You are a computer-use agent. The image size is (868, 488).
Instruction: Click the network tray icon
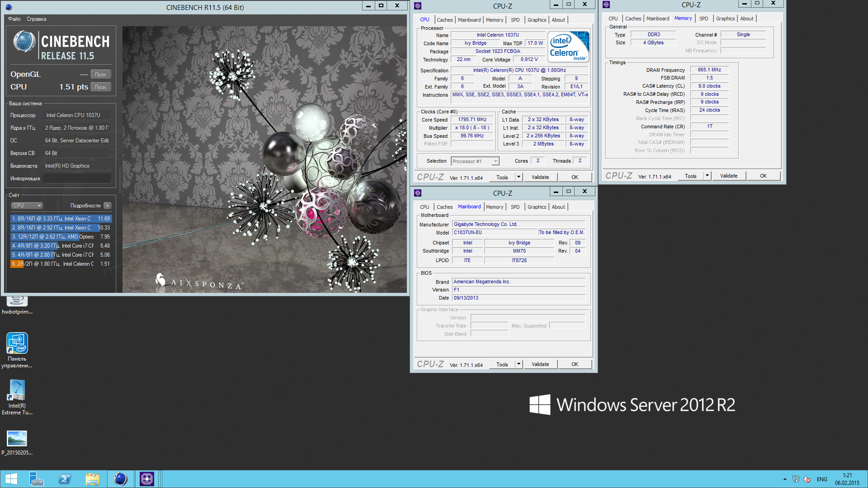[796, 479]
